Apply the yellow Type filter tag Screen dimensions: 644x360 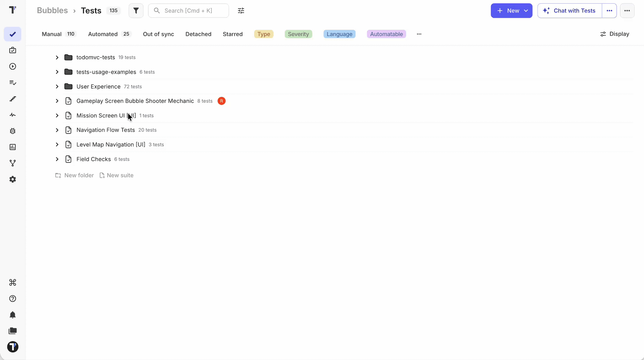264,34
